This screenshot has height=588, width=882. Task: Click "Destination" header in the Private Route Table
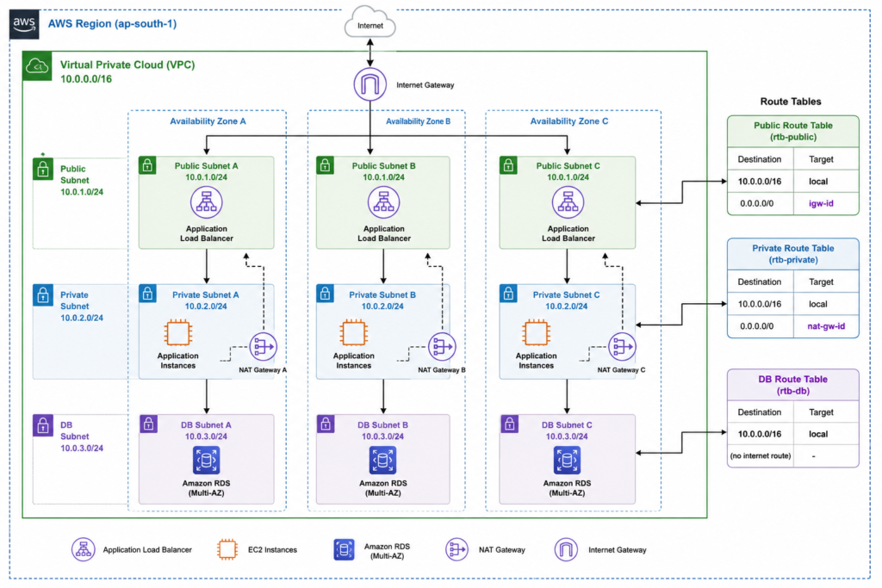(x=760, y=282)
